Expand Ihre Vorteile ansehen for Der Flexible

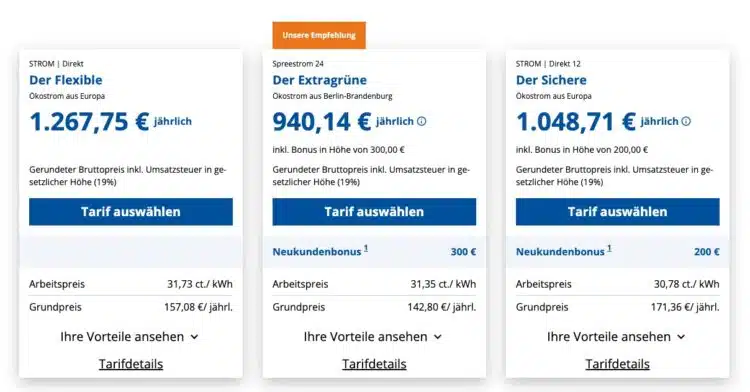(130, 337)
